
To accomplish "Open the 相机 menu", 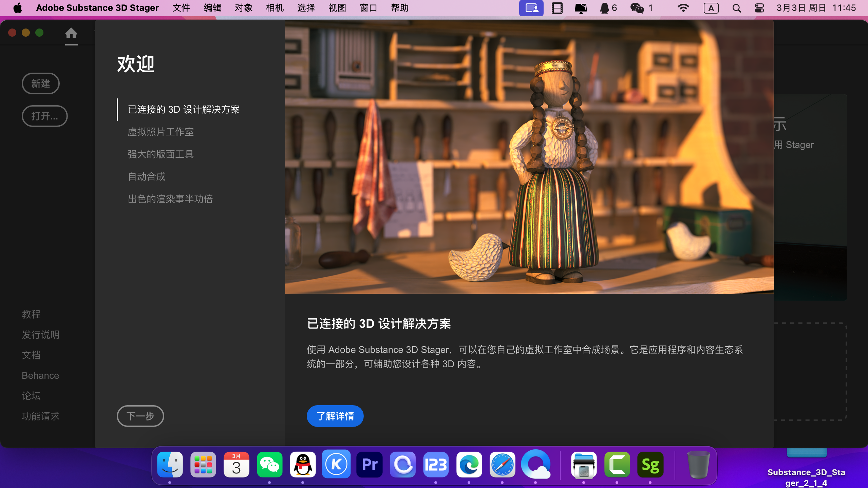I will tap(275, 8).
